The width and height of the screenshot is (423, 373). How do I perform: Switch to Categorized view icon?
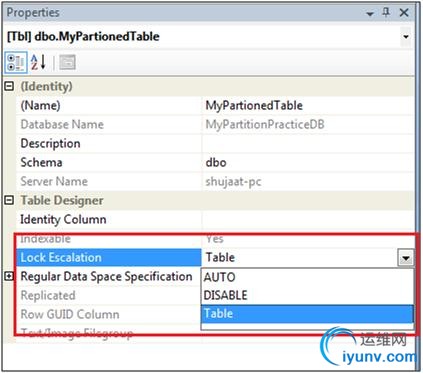(16, 62)
